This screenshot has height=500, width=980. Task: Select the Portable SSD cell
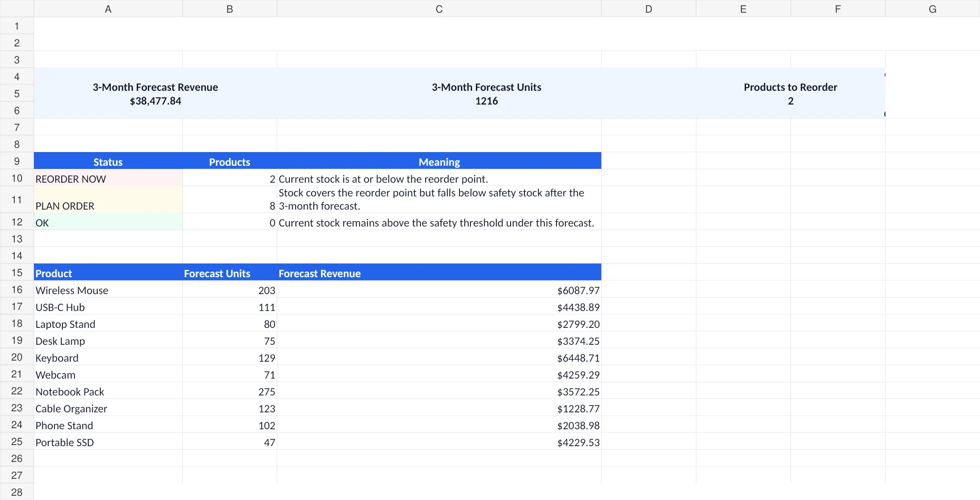(108, 441)
